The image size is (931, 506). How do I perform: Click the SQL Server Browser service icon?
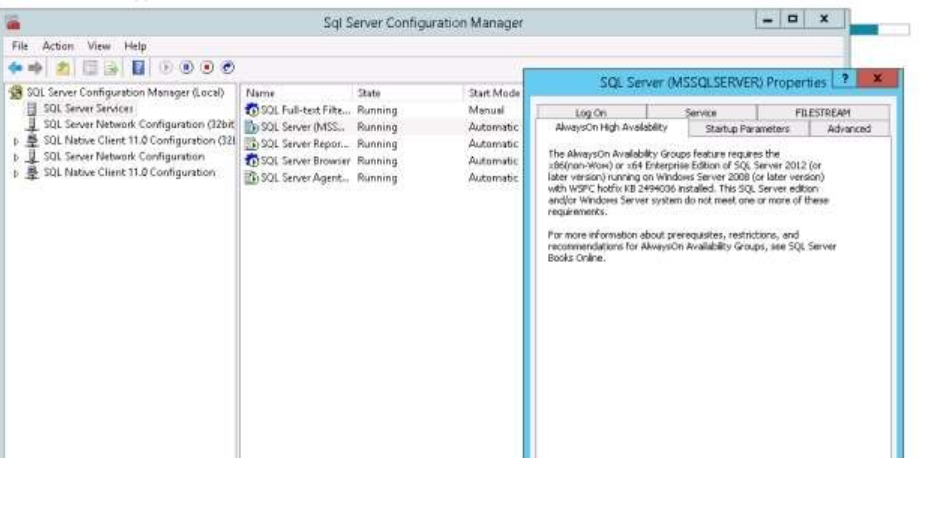point(254,160)
